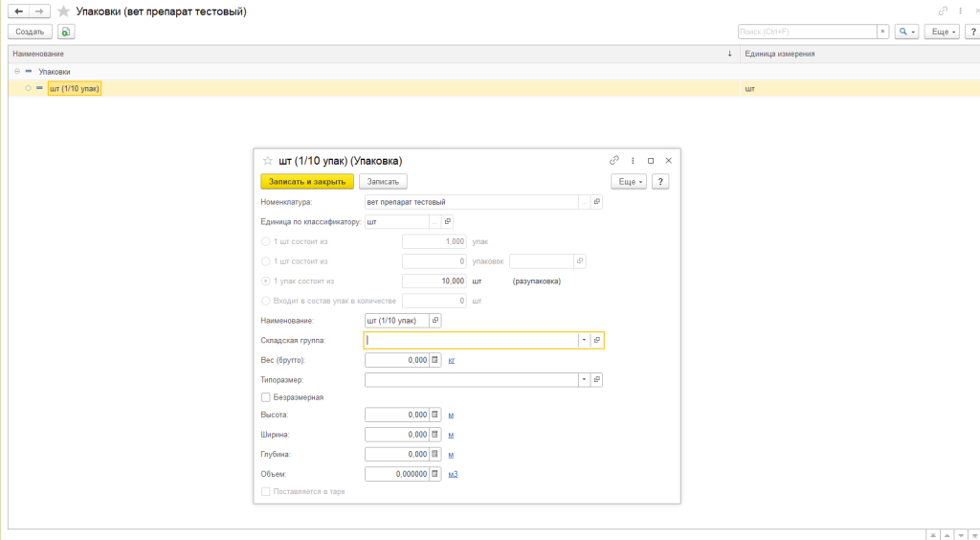Collapse the Упаковки tree group
The height and width of the screenshot is (540, 980).
coord(16,72)
